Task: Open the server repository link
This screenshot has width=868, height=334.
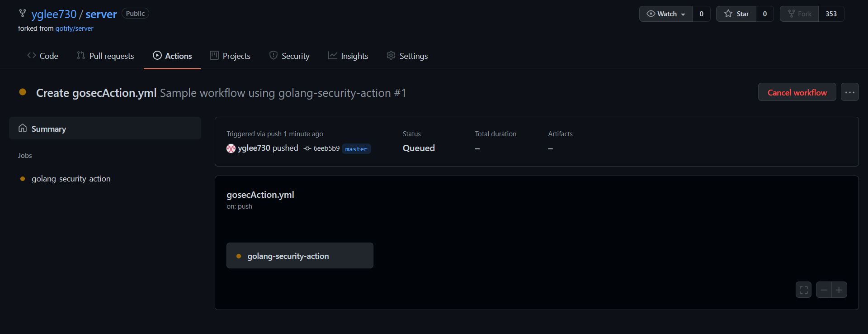Action: point(101,14)
